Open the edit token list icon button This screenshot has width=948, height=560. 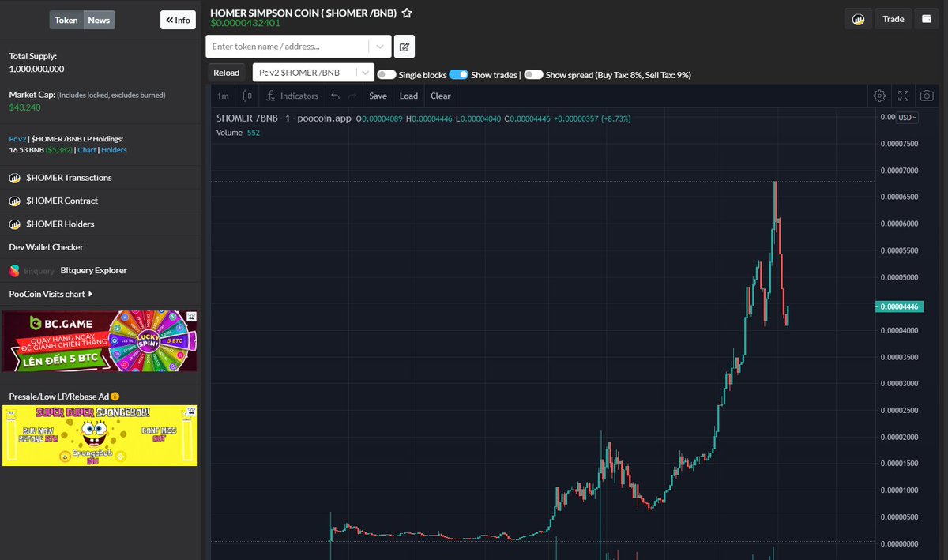click(x=404, y=47)
